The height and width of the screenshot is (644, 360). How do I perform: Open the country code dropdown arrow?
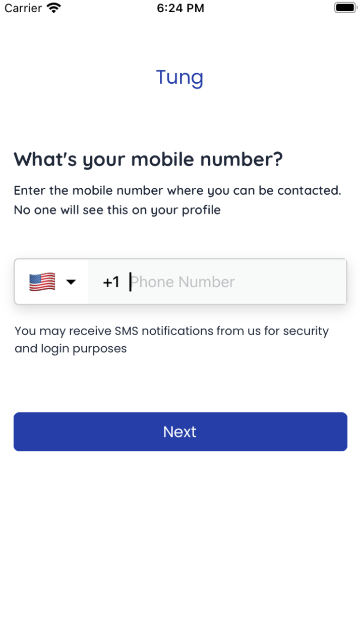coord(71,282)
